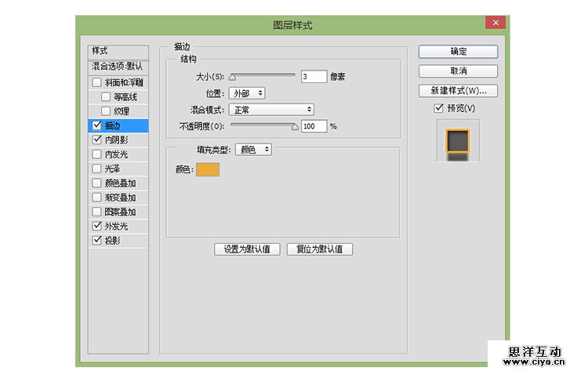This screenshot has height=374, width=588.
Task: Expand the 填充类型 dropdown
Action: (252, 149)
